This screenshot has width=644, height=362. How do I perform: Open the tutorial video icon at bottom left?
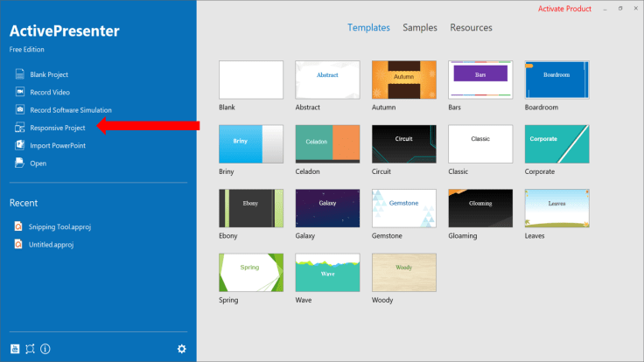tap(15, 349)
